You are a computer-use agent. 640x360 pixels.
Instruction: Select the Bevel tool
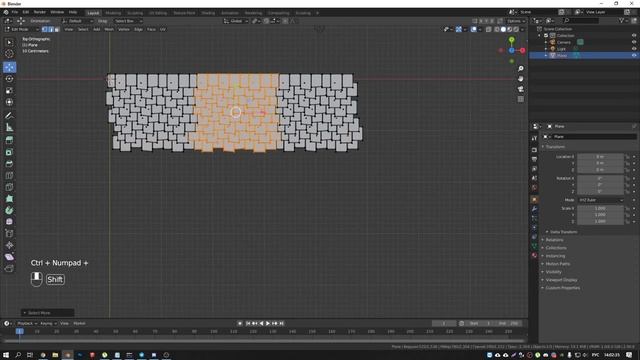[x=9, y=164]
